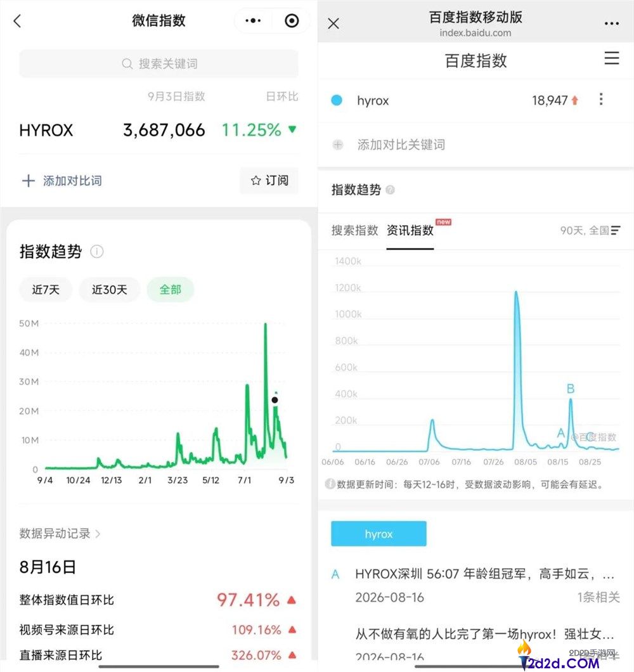Select the 近7天 range
This screenshot has height=672, width=634.
46,290
